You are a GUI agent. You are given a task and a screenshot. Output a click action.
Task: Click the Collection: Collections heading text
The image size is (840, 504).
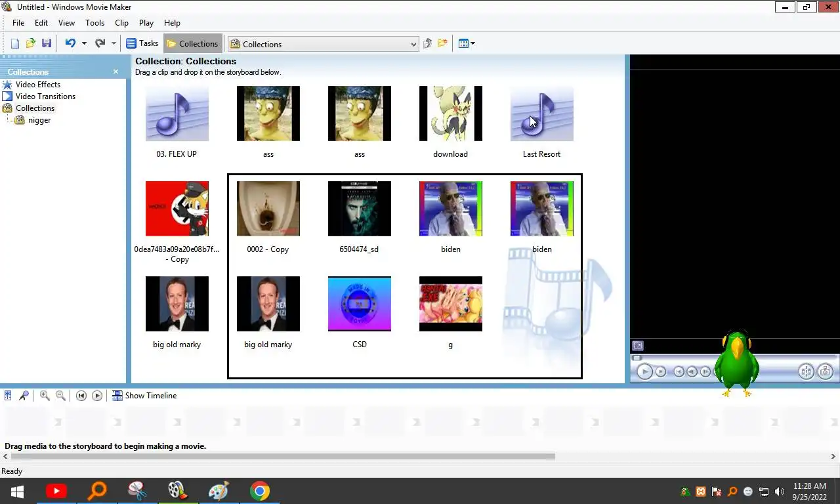(186, 61)
